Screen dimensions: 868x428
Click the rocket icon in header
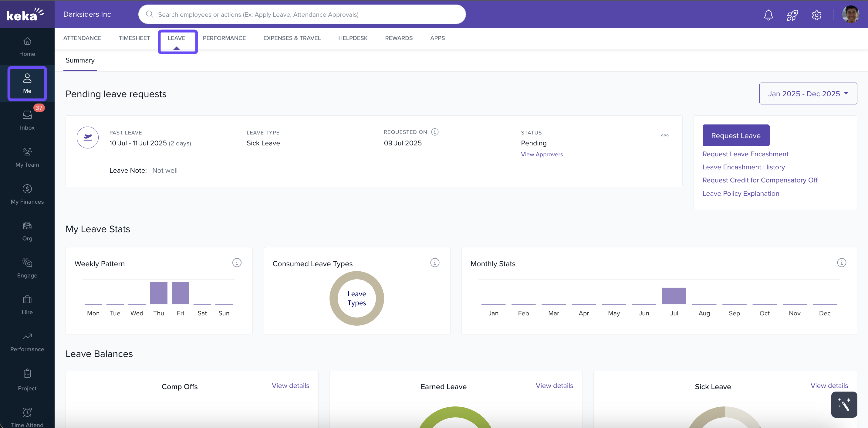tap(792, 15)
